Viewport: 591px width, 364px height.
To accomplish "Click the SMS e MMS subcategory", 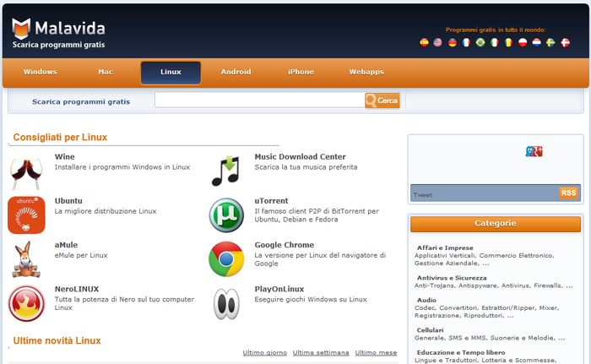I will 467,338.
